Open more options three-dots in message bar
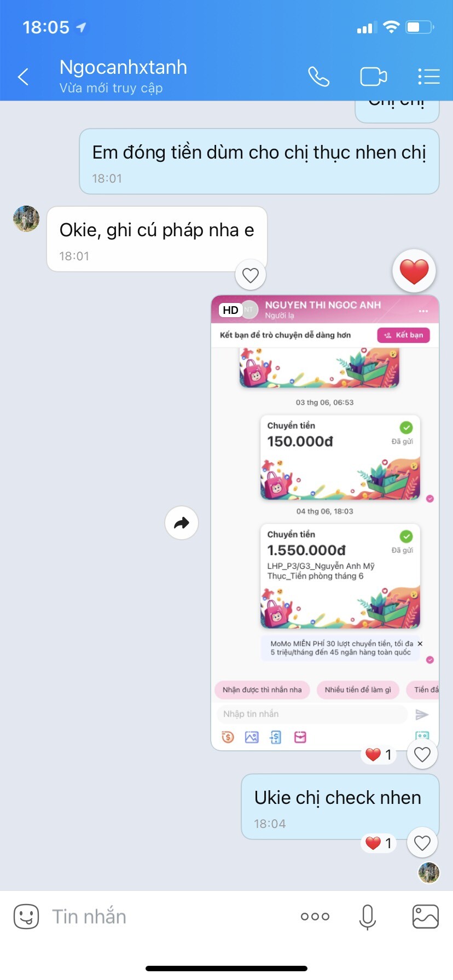Viewport: 453px width, 980px height. 315,917
